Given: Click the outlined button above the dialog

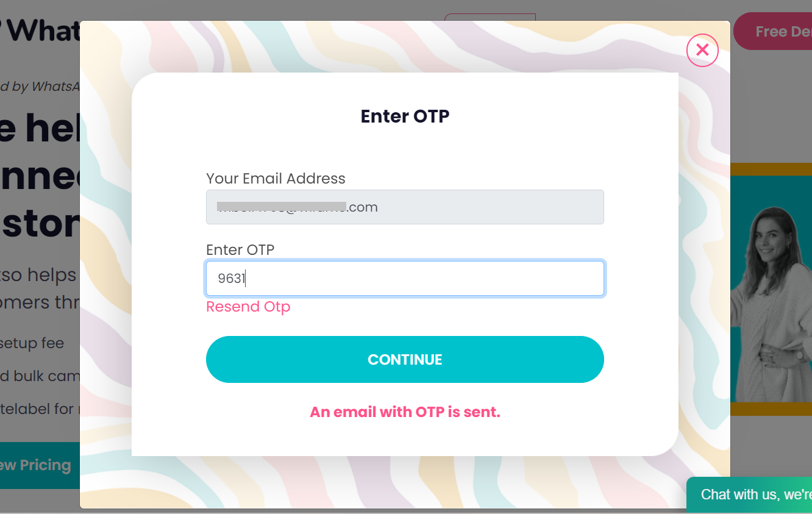Looking at the screenshot, I should tap(490, 18).
